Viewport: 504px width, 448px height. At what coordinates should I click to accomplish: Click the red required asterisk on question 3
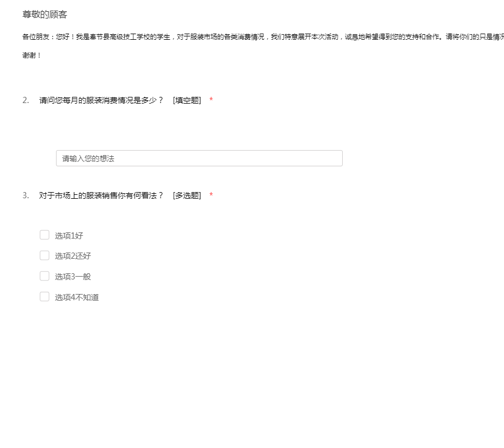pos(211,195)
